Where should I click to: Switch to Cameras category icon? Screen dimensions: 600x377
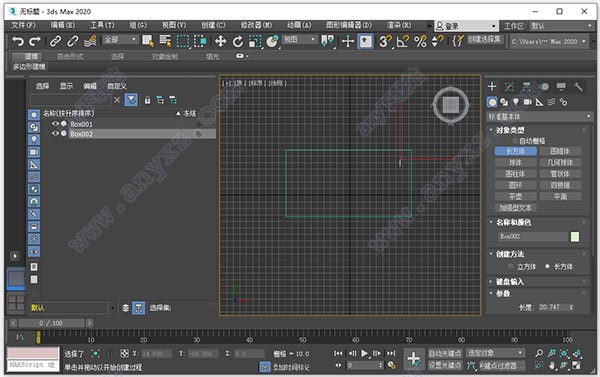coord(528,102)
